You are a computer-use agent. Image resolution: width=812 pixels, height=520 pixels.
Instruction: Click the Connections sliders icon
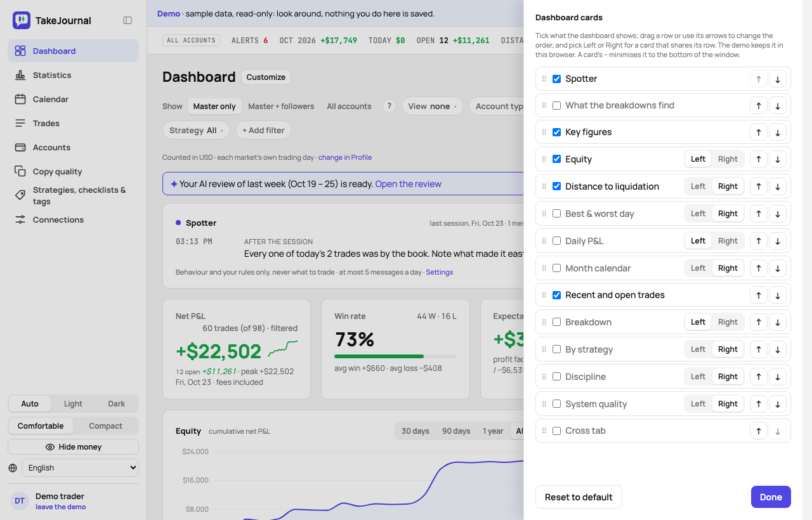pyautogui.click(x=20, y=219)
